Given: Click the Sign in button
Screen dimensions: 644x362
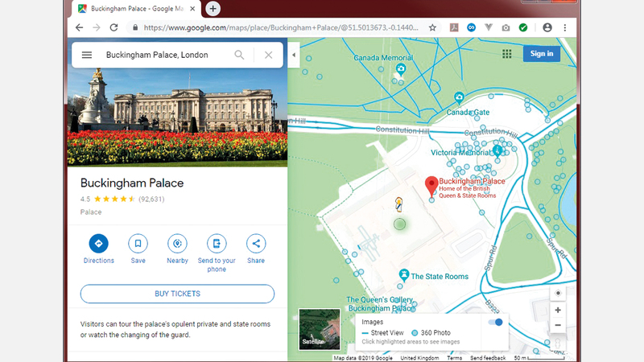Looking at the screenshot, I should coord(542,54).
